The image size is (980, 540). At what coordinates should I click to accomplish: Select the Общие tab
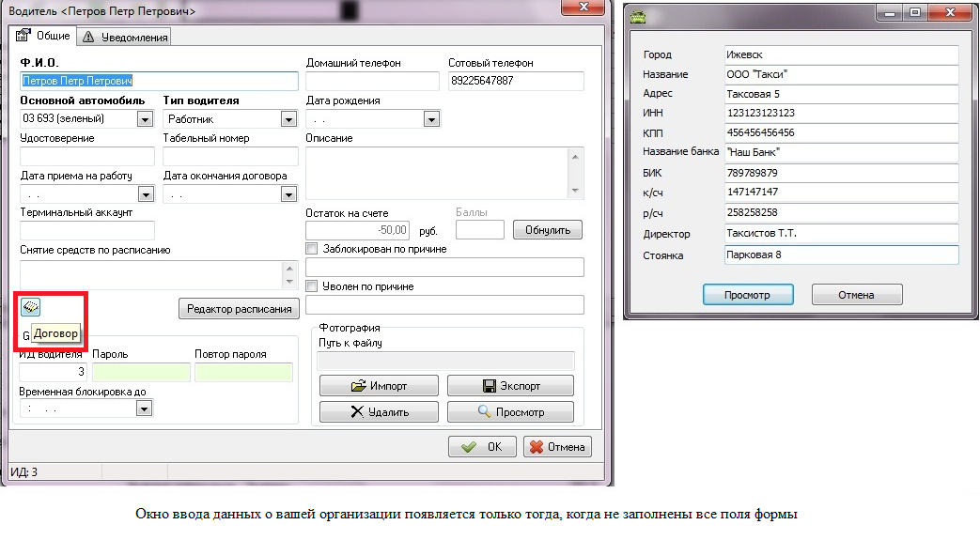pyautogui.click(x=44, y=36)
